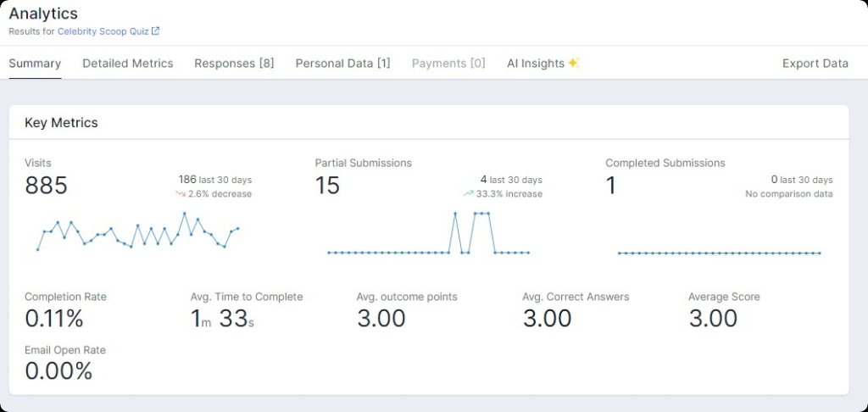Click the Export Data button
Screen dimensions: 868x412
pyautogui.click(x=815, y=64)
